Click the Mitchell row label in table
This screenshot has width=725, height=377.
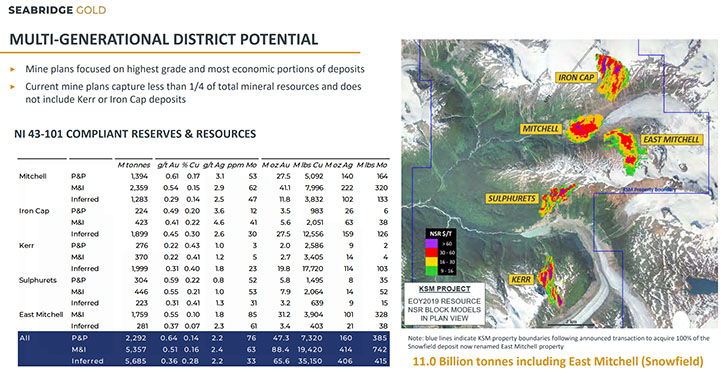pyautogui.click(x=32, y=176)
